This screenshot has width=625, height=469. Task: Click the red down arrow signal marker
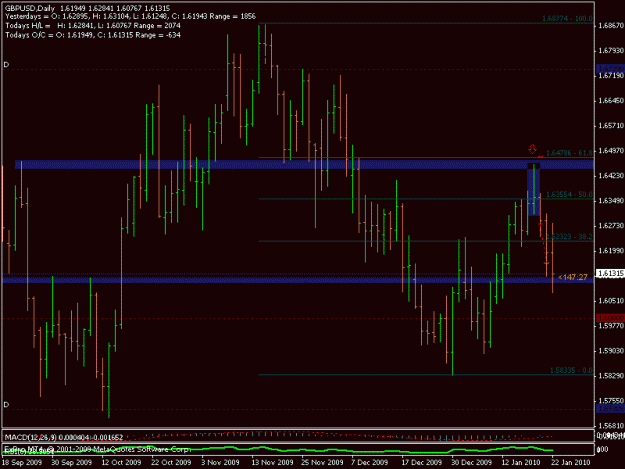click(x=533, y=149)
